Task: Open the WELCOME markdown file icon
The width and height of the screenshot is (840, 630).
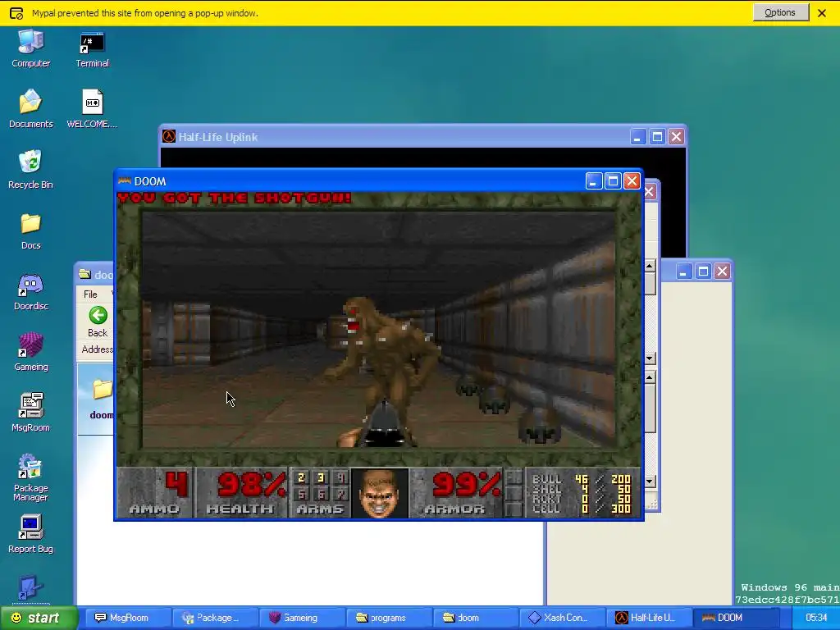Action: pyautogui.click(x=92, y=109)
